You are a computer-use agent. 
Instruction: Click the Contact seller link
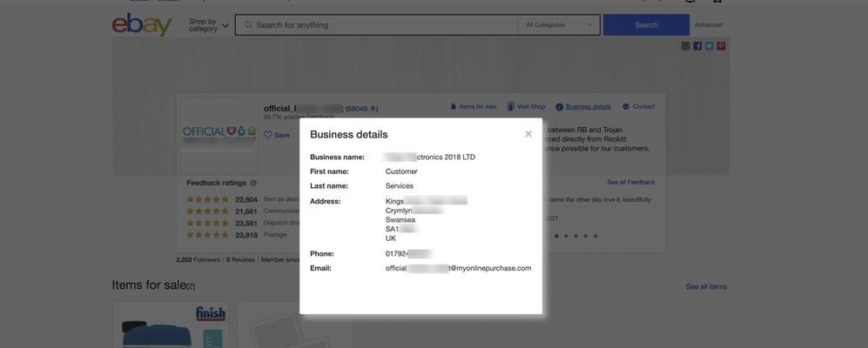pos(639,107)
